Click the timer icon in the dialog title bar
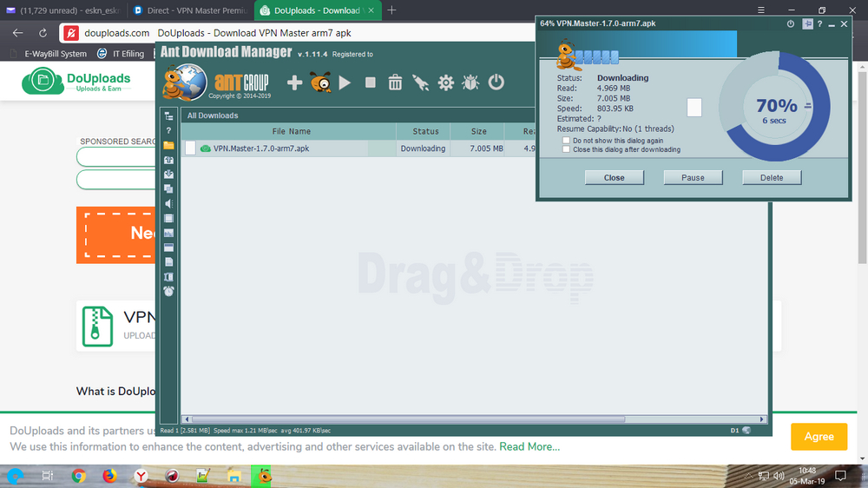The height and width of the screenshot is (488, 868). 791,23
